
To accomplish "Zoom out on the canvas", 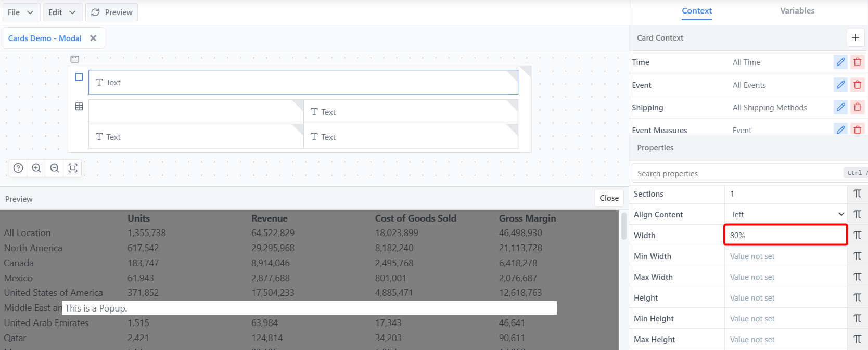I will pos(55,168).
